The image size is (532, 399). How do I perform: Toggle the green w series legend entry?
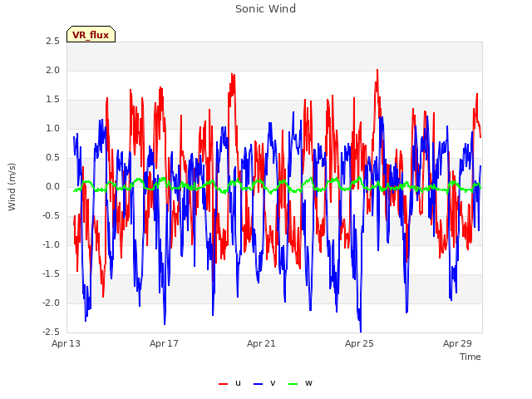pyautogui.click(x=300, y=383)
